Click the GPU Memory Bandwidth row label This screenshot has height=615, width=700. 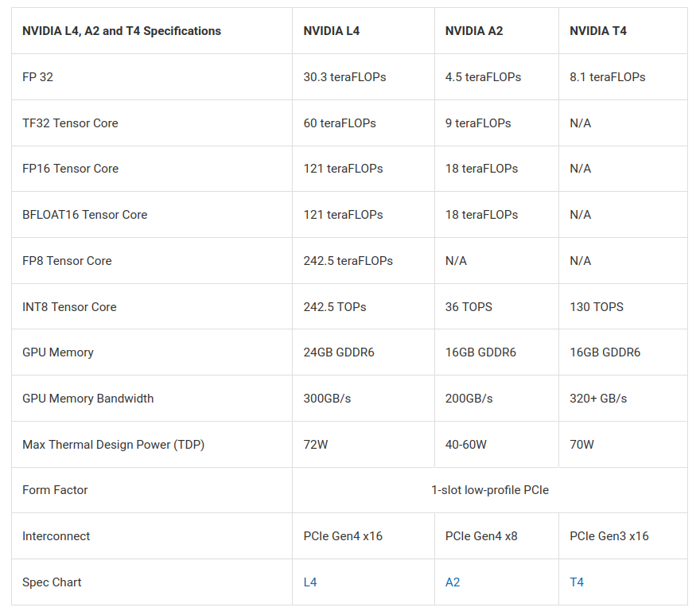click(88, 399)
